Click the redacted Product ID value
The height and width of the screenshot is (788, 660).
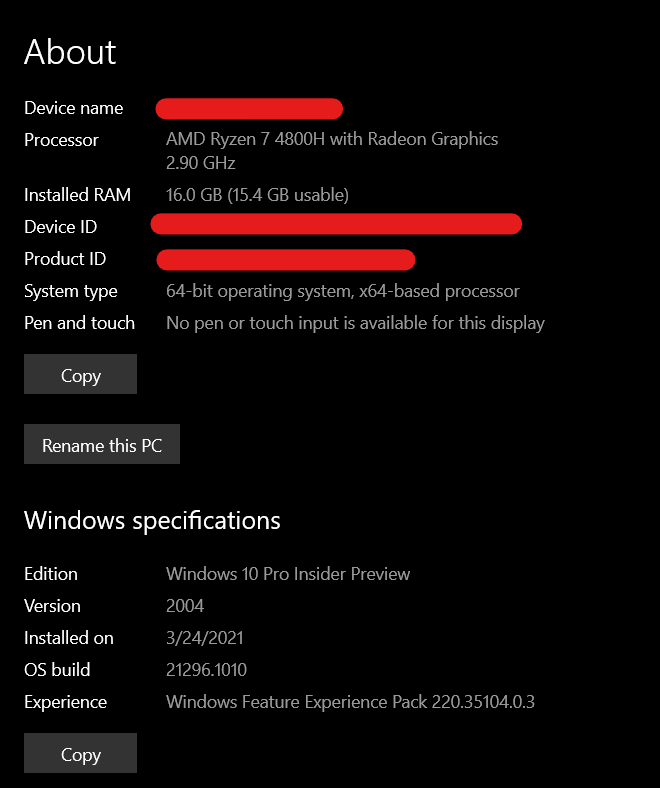[286, 260]
